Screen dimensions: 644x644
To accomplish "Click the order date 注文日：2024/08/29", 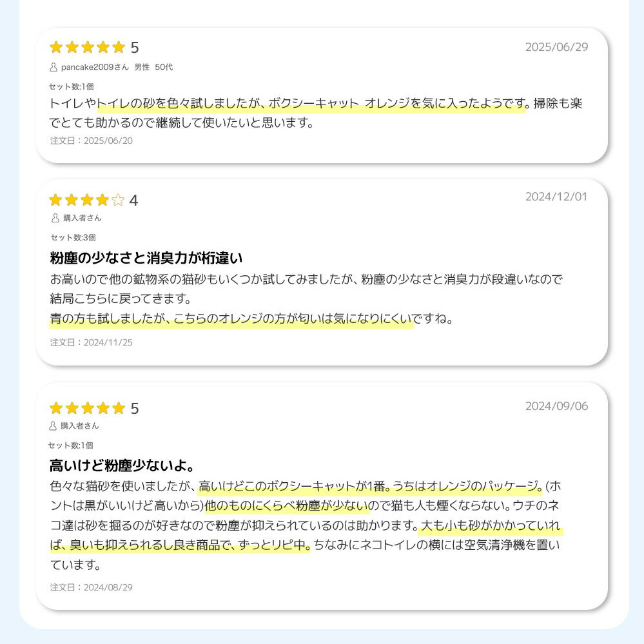I will click(92, 587).
